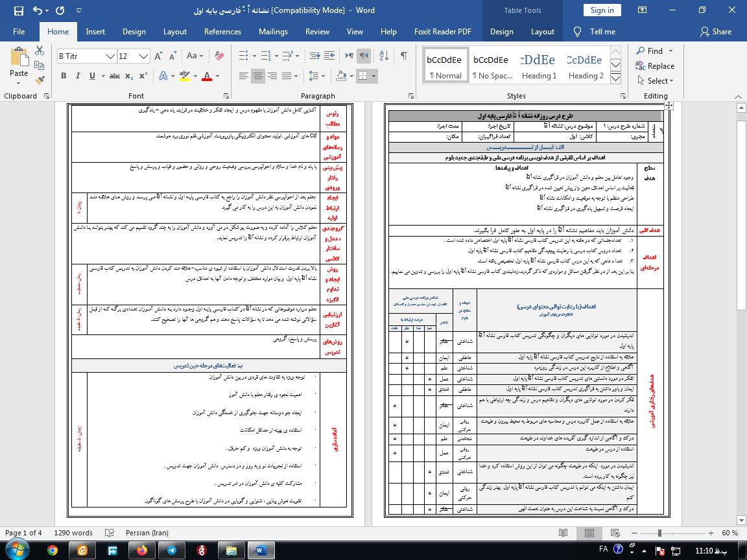747x560 pixels.
Task: Open the Mailings tab
Action: point(273,32)
